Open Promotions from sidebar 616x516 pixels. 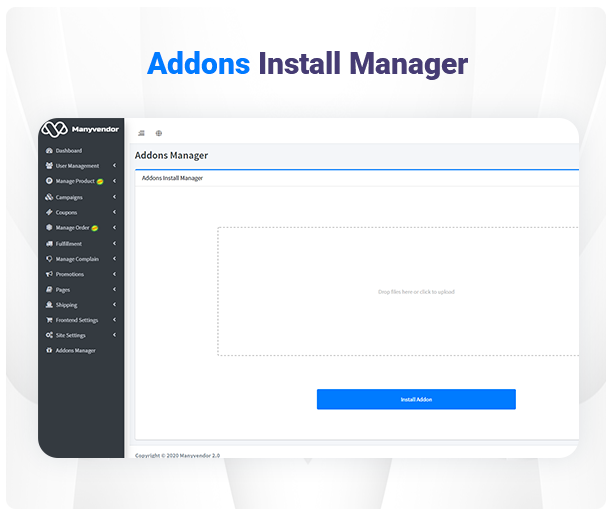(70, 274)
